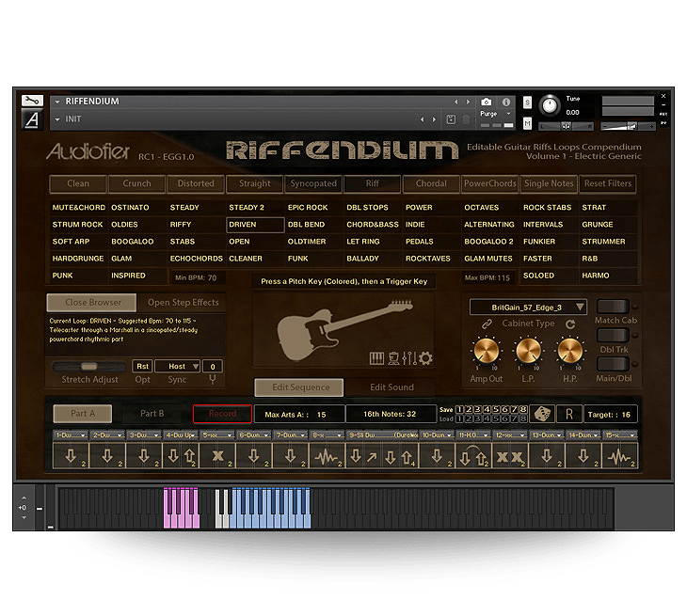Viewport: 687px width, 616px height.
Task: Select the first down-strum step icon
Action: 71,456
